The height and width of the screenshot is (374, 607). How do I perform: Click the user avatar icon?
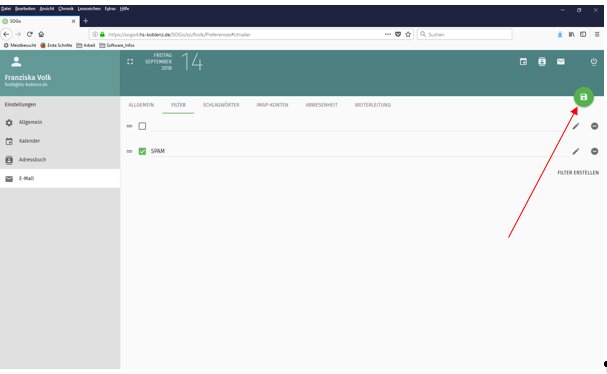pyautogui.click(x=16, y=62)
